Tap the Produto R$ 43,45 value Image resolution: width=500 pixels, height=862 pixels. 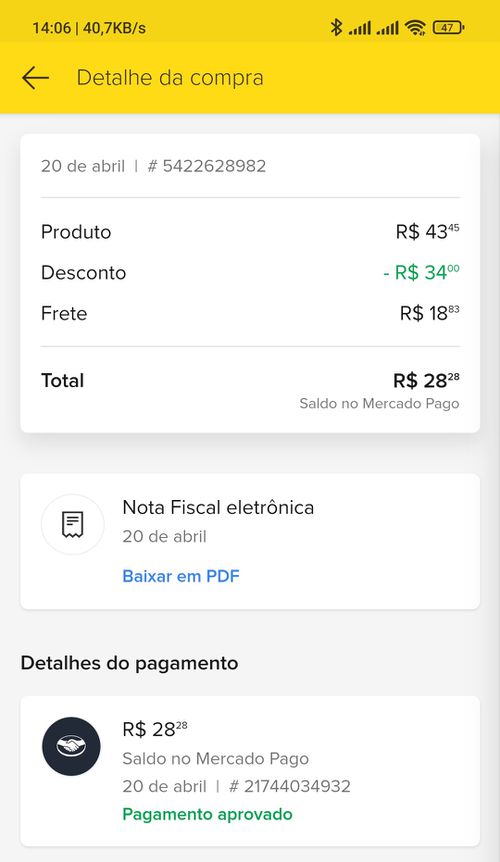click(x=427, y=231)
